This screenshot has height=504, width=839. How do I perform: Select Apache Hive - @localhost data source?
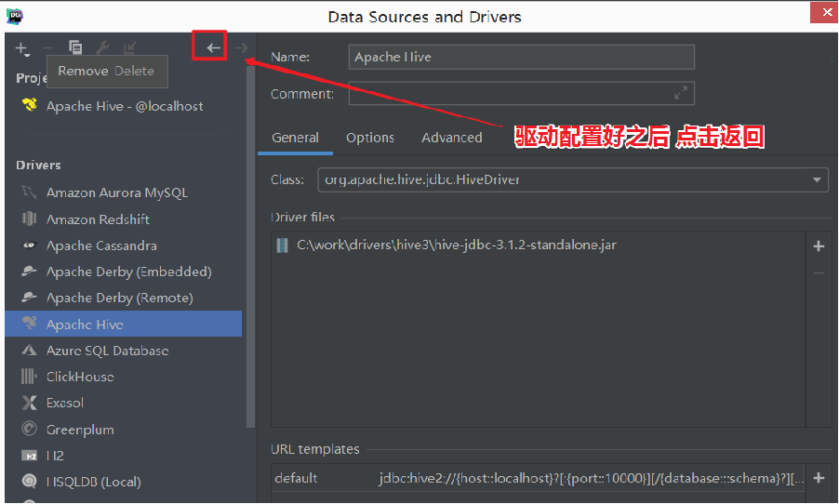click(124, 106)
